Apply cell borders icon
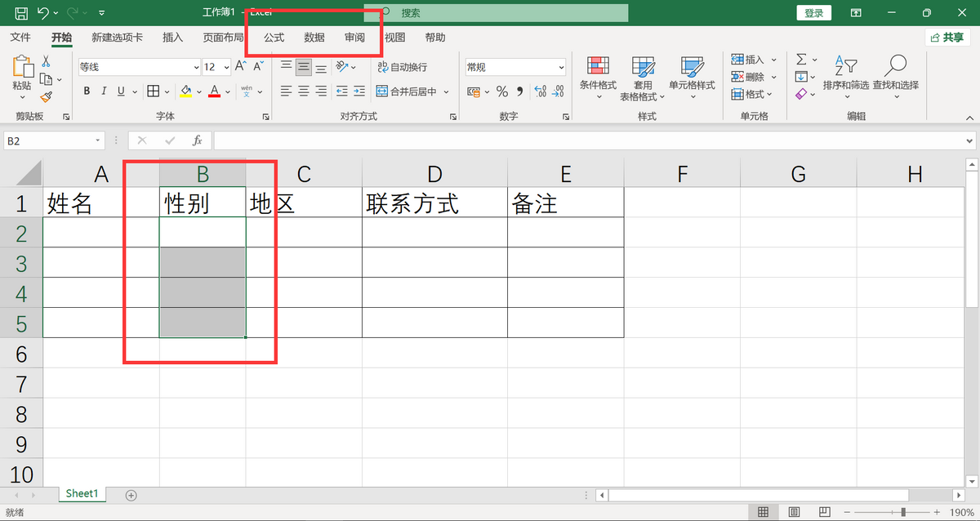Image resolution: width=980 pixels, height=521 pixels. point(154,91)
